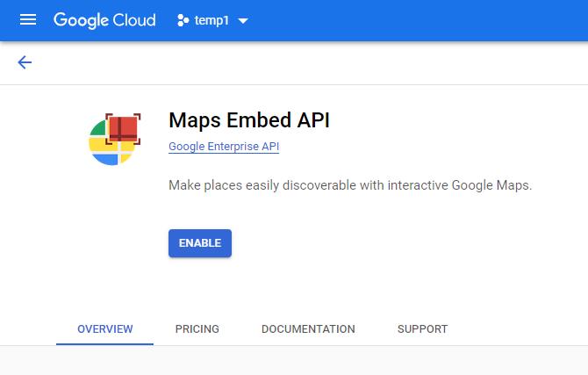Click the Maps Embed API product logo
Screen dimensions: 588x375
coord(115,139)
